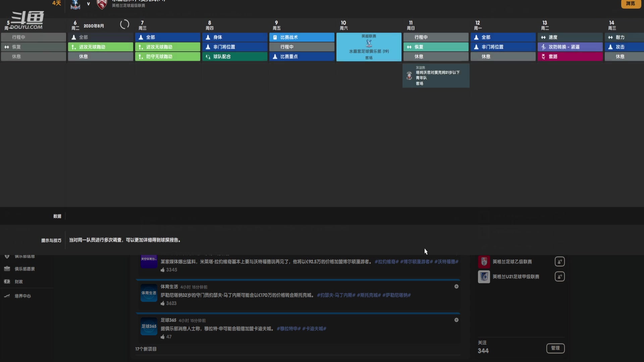The width and height of the screenshot is (644, 362).
Task: Click the #约瑟夫·马丁内斯# hashtag
Action: click(x=336, y=295)
